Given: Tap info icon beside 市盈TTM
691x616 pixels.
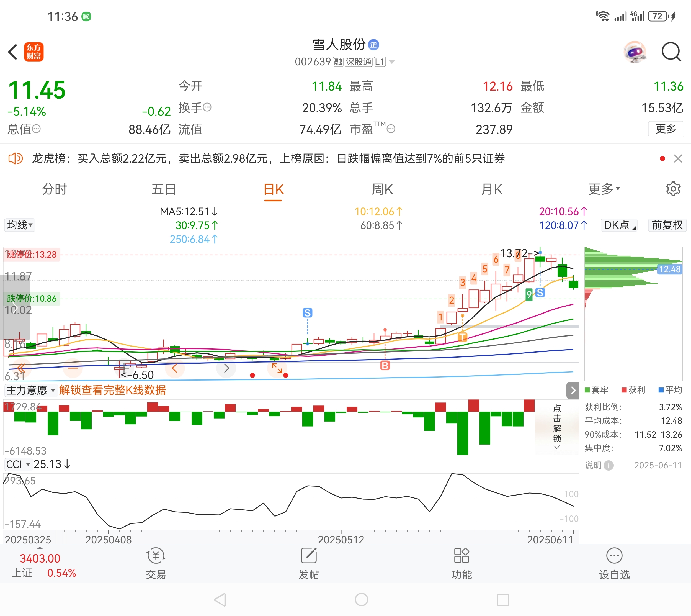Looking at the screenshot, I should [391, 129].
